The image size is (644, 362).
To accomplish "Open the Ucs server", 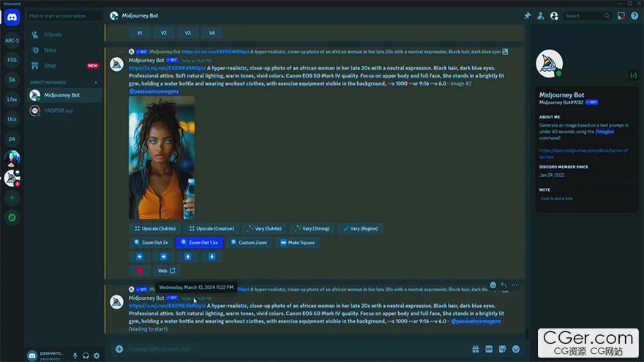I will pyautogui.click(x=12, y=119).
